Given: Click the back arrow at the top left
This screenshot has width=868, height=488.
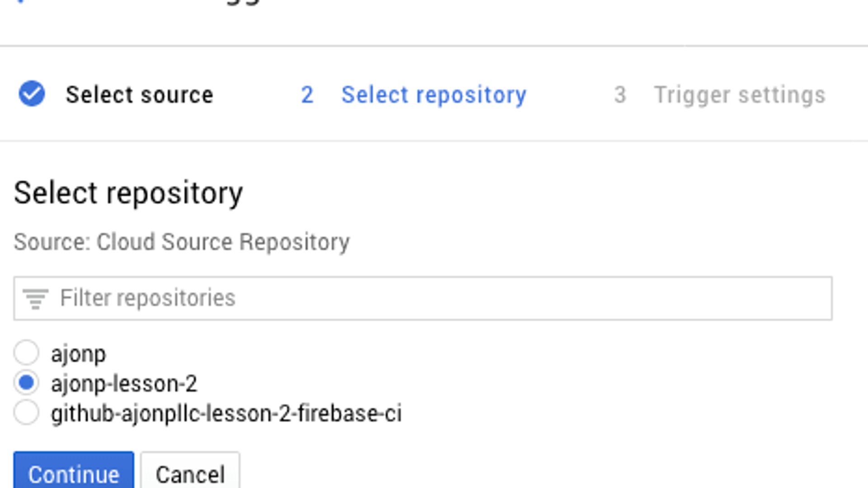Looking at the screenshot, I should pos(20,1).
